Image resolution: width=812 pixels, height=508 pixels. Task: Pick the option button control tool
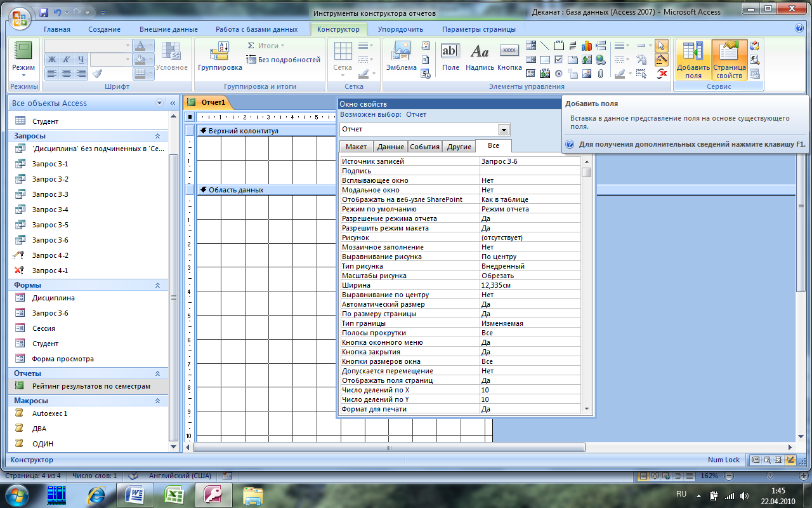click(x=559, y=74)
